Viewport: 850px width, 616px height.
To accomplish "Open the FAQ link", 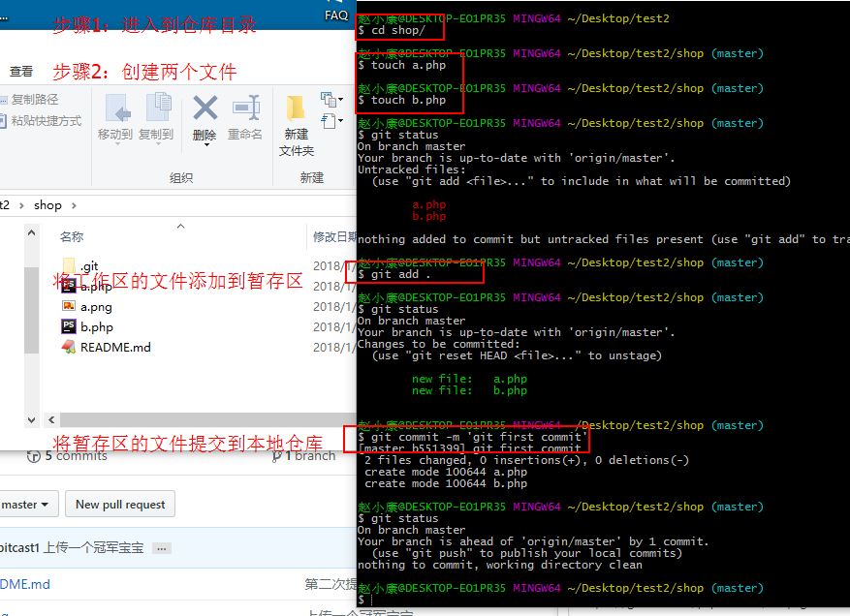I will point(336,15).
